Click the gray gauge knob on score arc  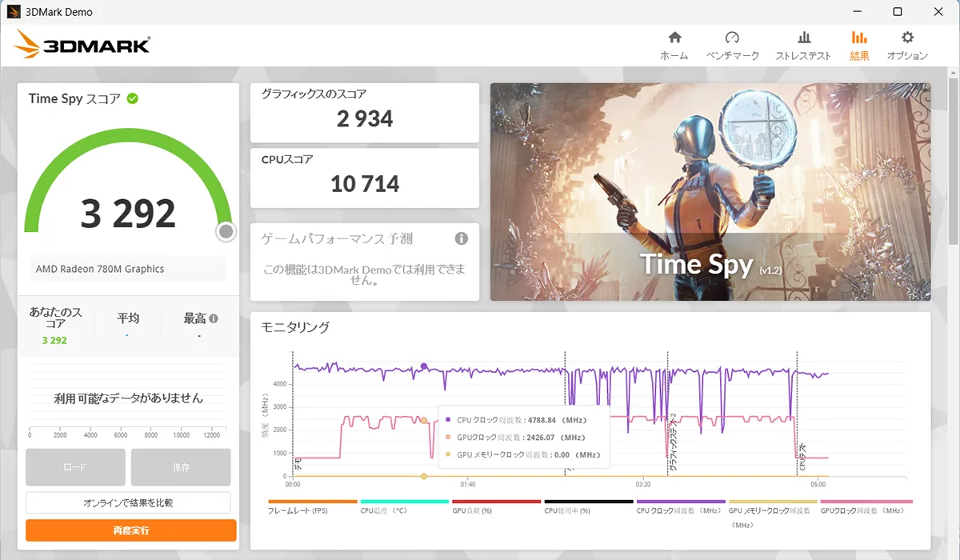(226, 232)
